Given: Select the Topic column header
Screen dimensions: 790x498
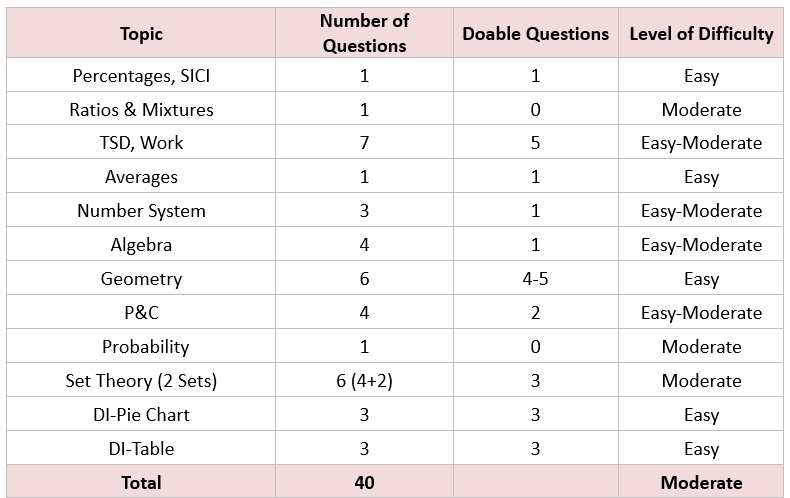Looking at the screenshot, I should coord(141,33).
